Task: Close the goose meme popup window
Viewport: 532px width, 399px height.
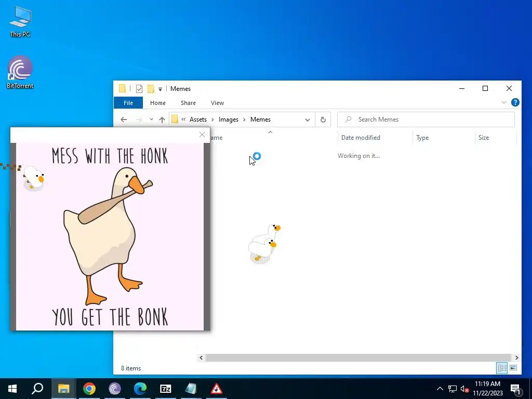Action: 202,135
